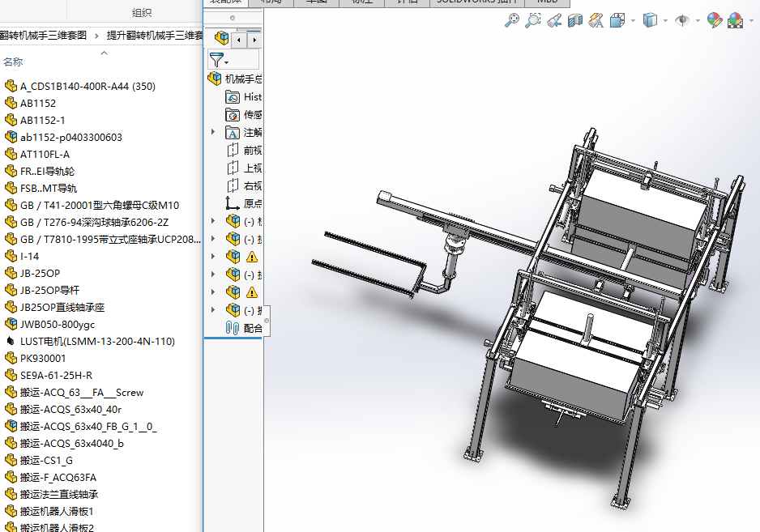Image resolution: width=760 pixels, height=532 pixels.
Task: Click the Zoom to Fit magnifier icon
Action: point(511,21)
